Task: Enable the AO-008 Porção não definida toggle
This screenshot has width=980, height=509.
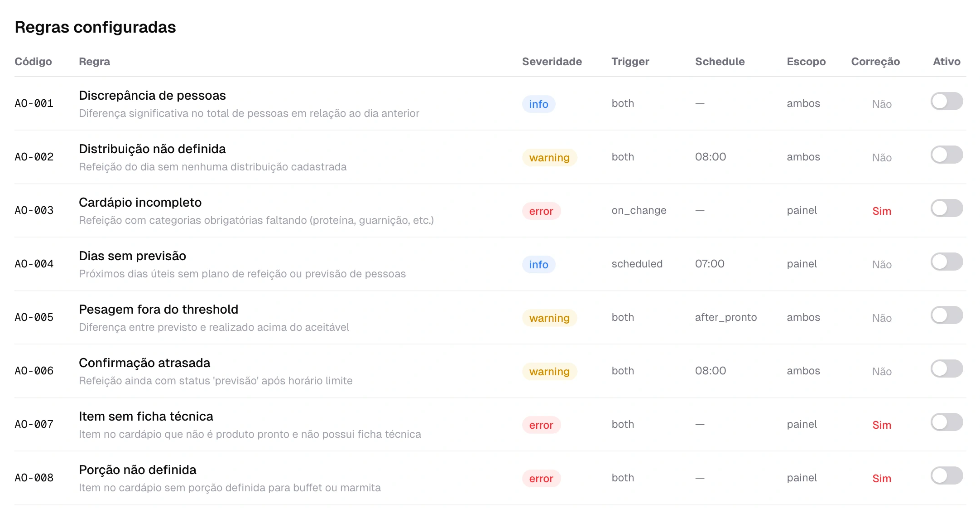Action: (946, 475)
